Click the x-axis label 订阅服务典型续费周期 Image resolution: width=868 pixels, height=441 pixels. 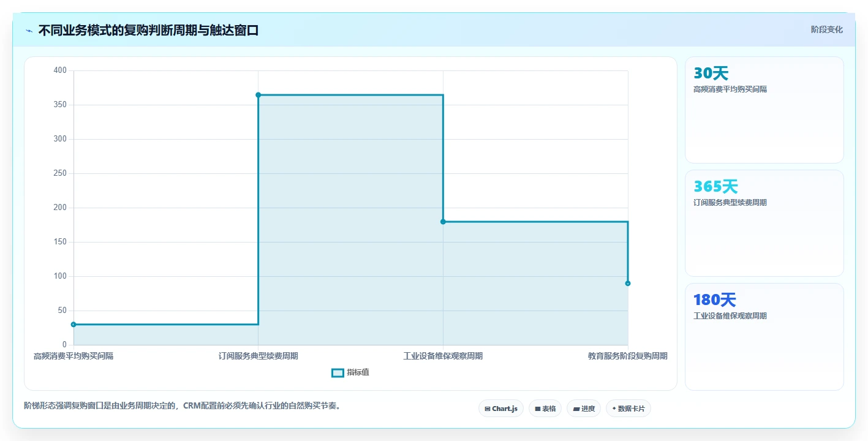258,356
